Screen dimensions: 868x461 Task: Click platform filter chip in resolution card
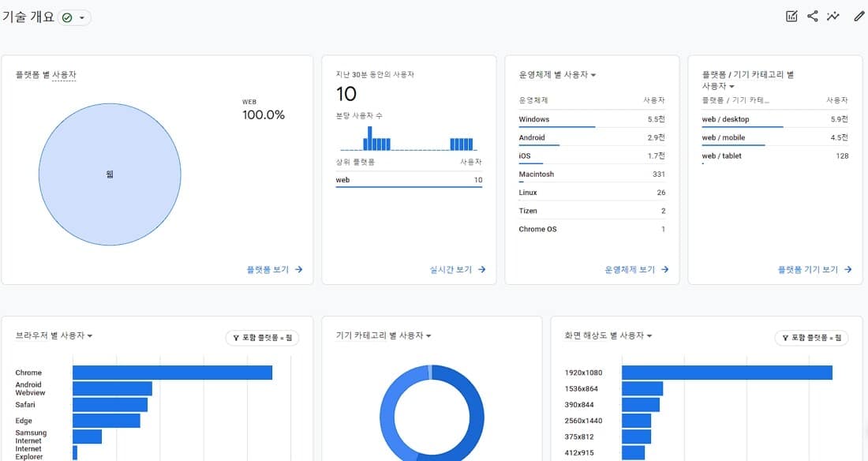(811, 337)
